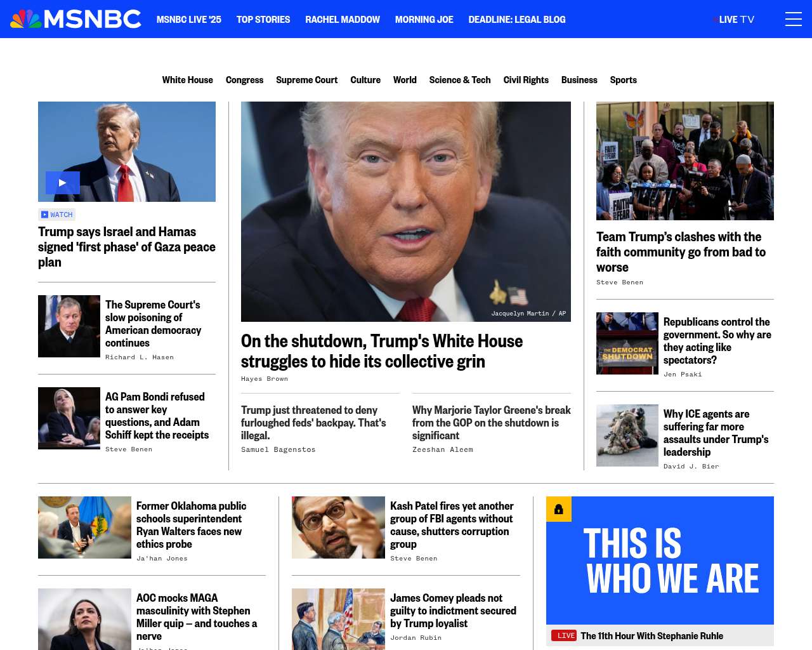
Task: Select Deadline: Legal Blog in top nav
Action: tap(517, 20)
